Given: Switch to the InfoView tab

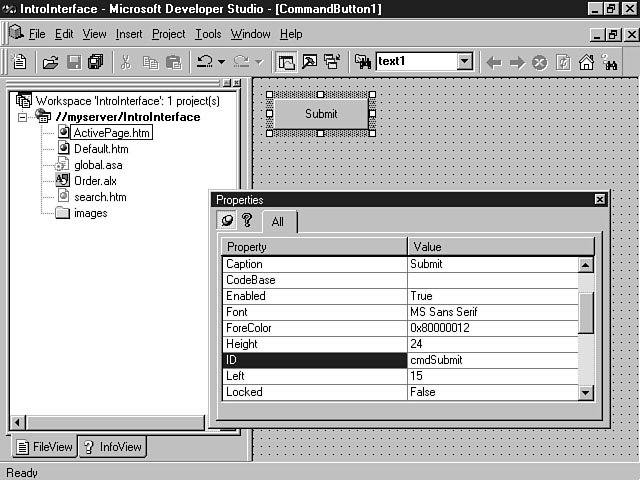Looking at the screenshot, I should (x=113, y=447).
